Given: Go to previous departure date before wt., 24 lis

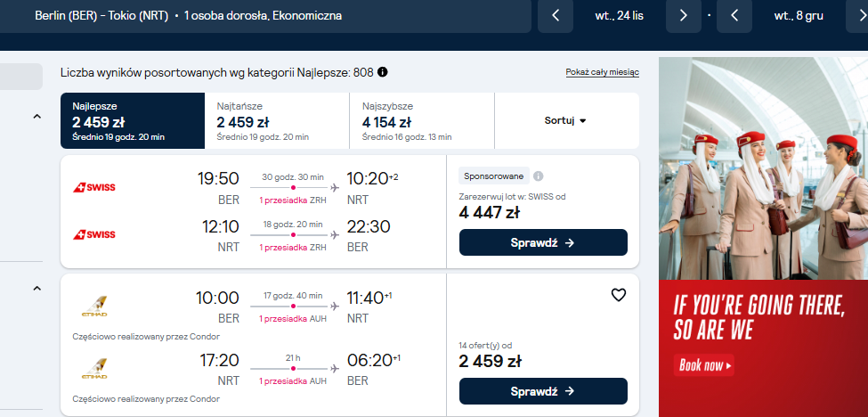Looking at the screenshot, I should pos(556,16).
